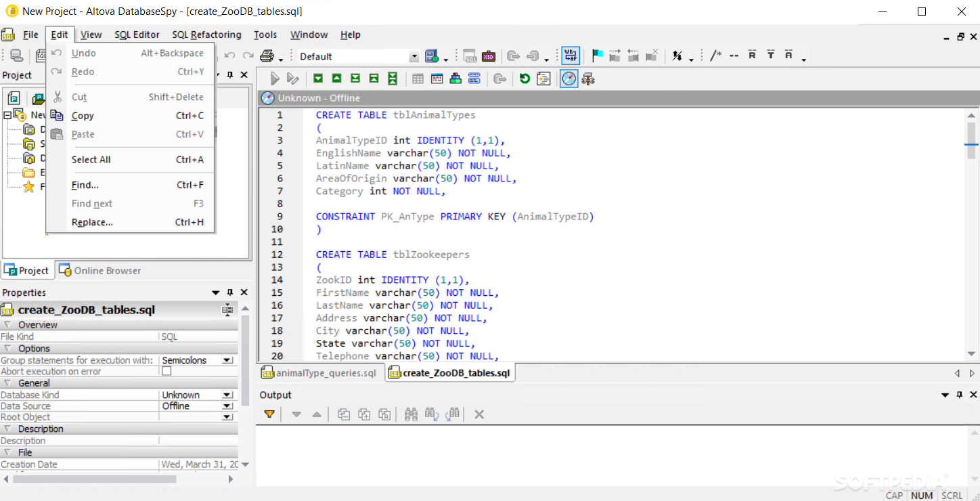
Task: Open the SQL Editor menu
Action: pyautogui.click(x=137, y=35)
